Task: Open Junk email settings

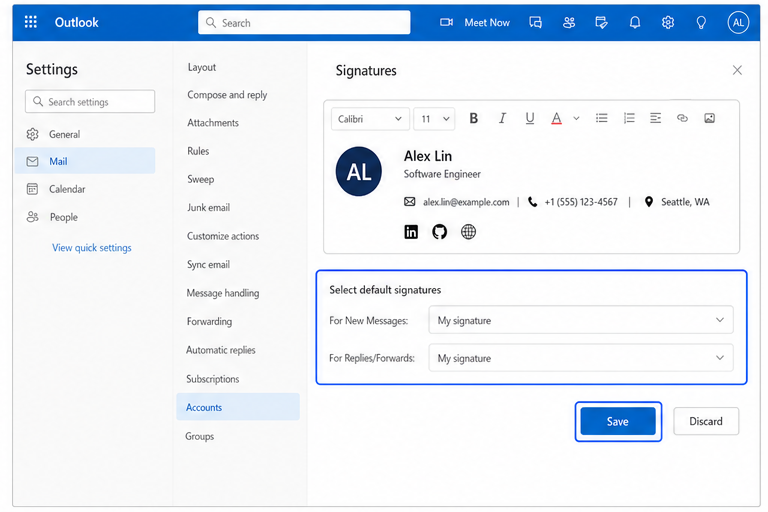Action: point(208,208)
